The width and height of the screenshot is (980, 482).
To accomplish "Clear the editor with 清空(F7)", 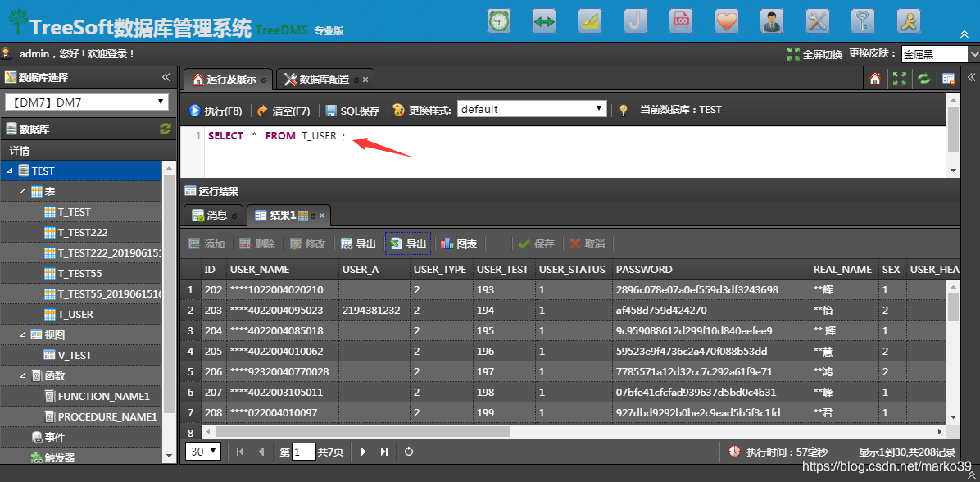I will point(284,111).
